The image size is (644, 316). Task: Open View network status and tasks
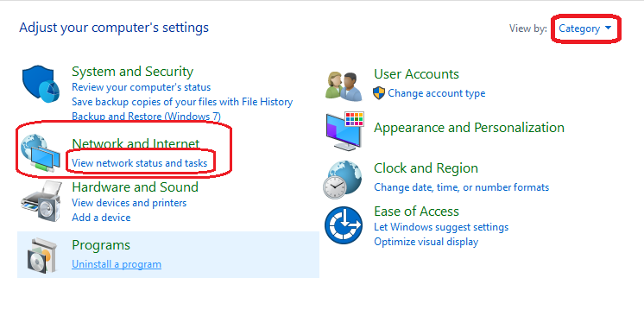pyautogui.click(x=140, y=163)
